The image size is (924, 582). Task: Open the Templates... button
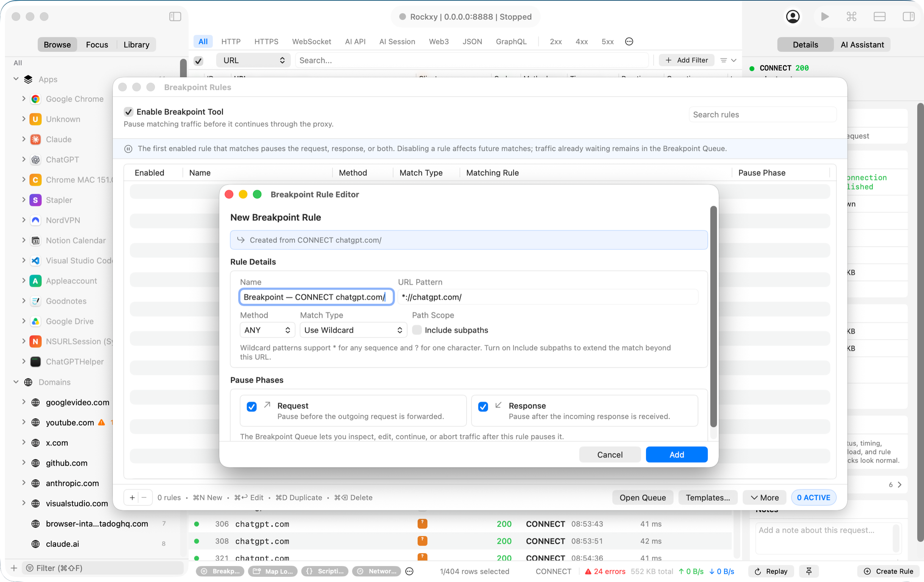point(708,498)
